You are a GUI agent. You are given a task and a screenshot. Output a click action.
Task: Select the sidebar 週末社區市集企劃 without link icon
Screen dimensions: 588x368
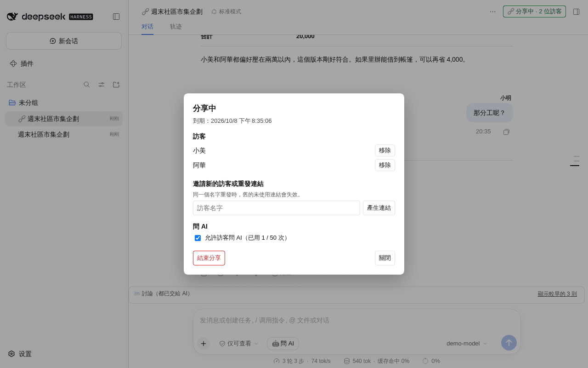[x=64, y=134]
